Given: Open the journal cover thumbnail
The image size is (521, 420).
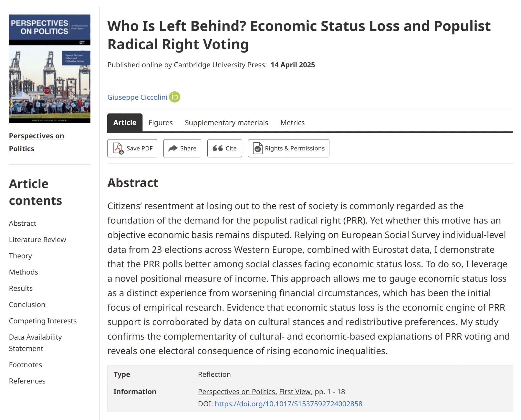Looking at the screenshot, I should tap(49, 69).
